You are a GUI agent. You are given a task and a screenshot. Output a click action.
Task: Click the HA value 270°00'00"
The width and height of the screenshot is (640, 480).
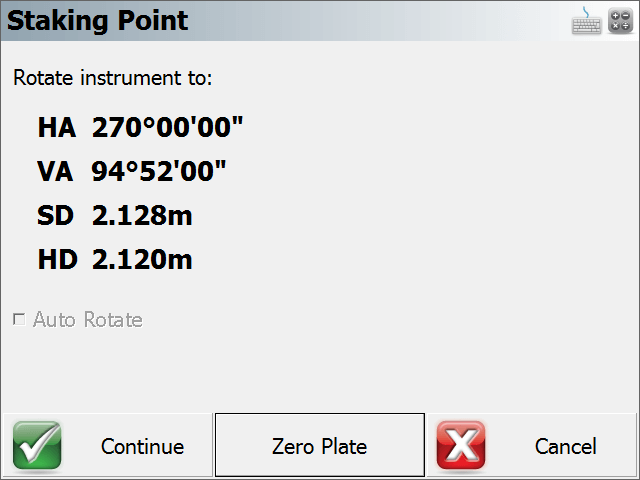pos(167,127)
